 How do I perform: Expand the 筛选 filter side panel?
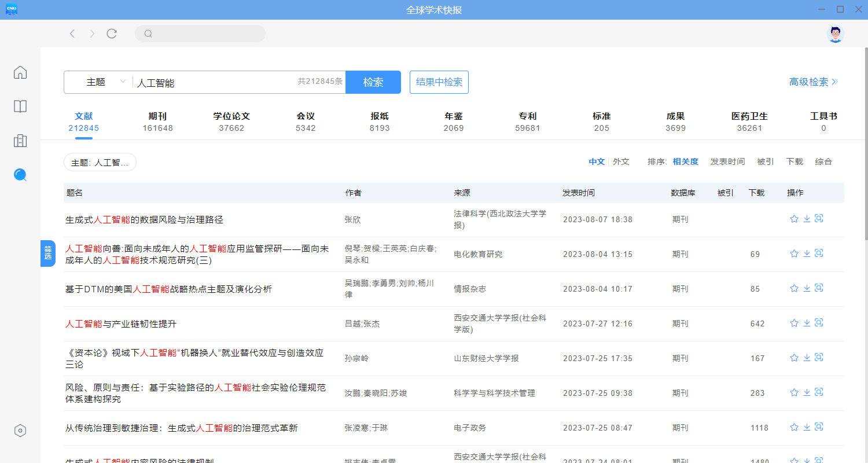click(48, 253)
